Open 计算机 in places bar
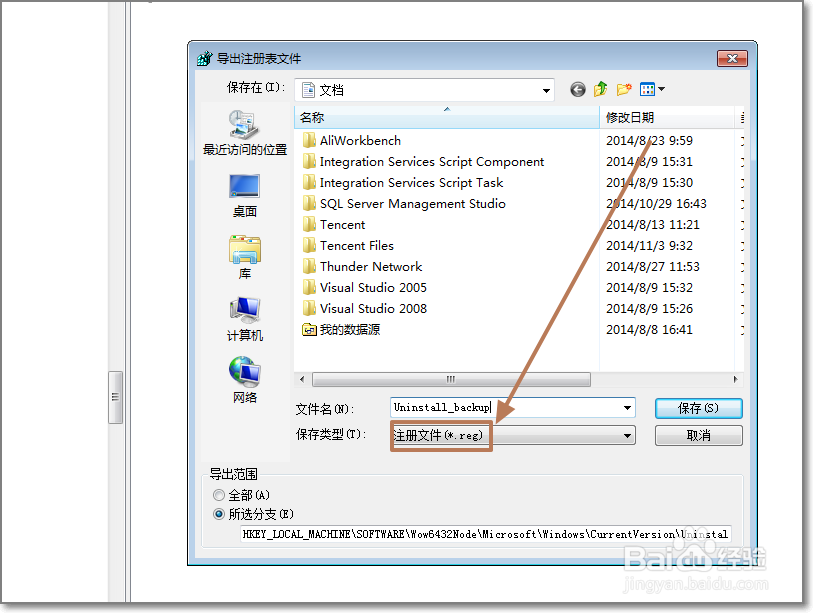Viewport: 813px width, 613px height. click(x=245, y=319)
